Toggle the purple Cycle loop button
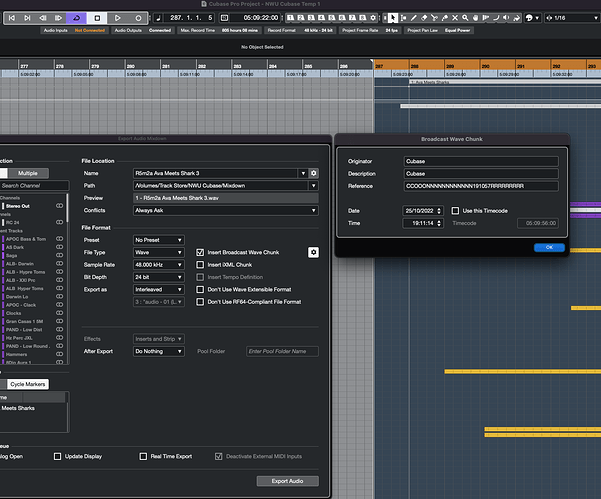This screenshot has width=601, height=499. [x=78, y=18]
